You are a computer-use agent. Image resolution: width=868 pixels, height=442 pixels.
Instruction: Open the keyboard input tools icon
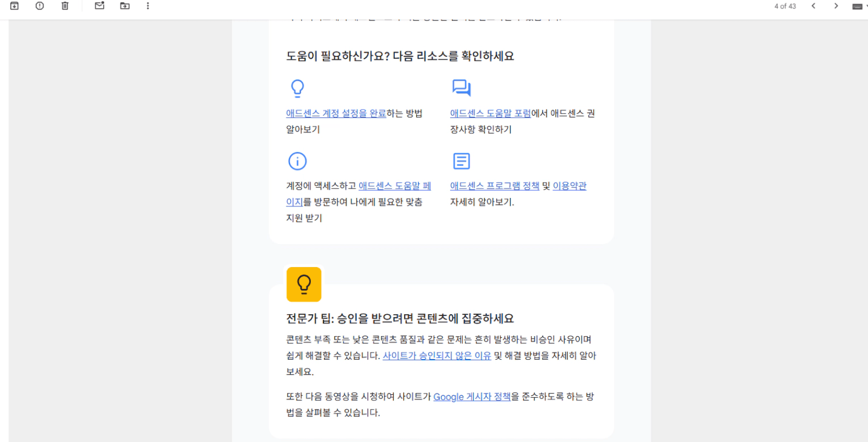coord(856,7)
